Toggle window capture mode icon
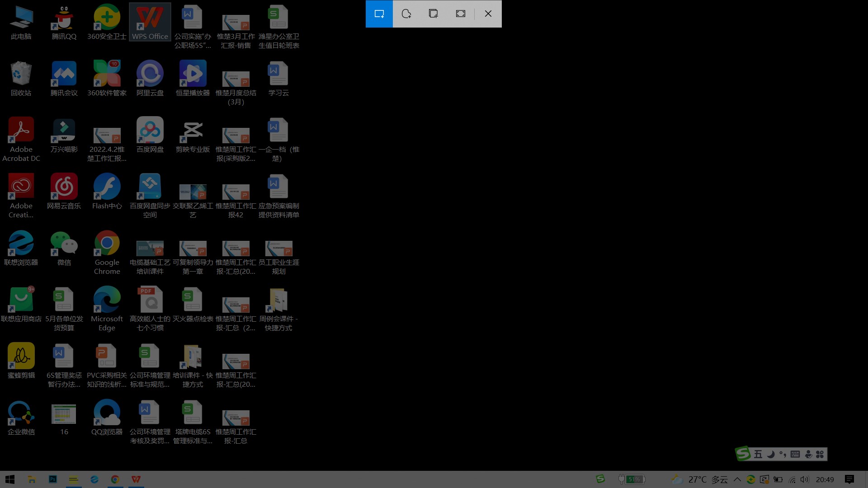The width and height of the screenshot is (868, 488). pyautogui.click(x=434, y=13)
